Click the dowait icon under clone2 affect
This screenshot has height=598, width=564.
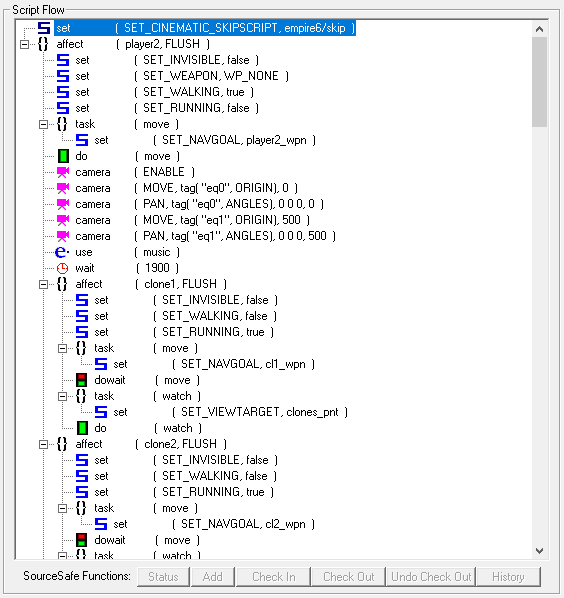pyautogui.click(x=82, y=540)
